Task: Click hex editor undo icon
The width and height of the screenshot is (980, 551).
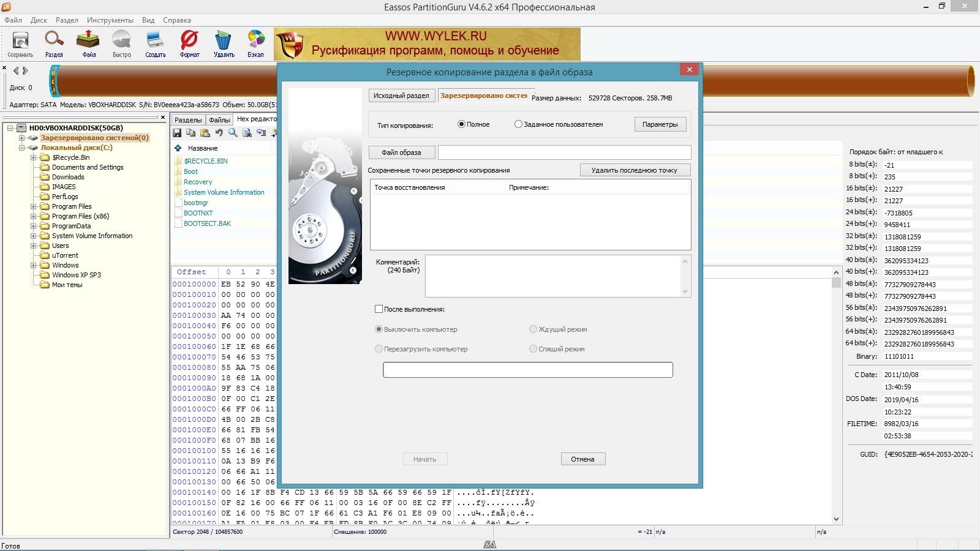Action: click(219, 133)
